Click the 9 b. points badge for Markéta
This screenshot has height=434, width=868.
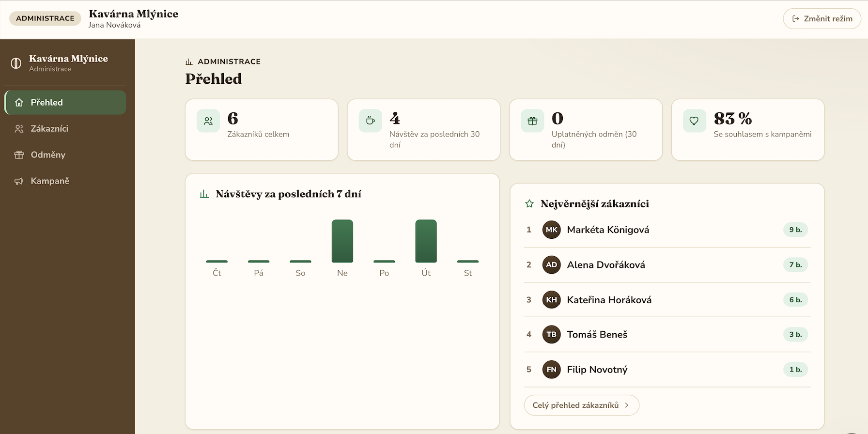[x=795, y=230]
